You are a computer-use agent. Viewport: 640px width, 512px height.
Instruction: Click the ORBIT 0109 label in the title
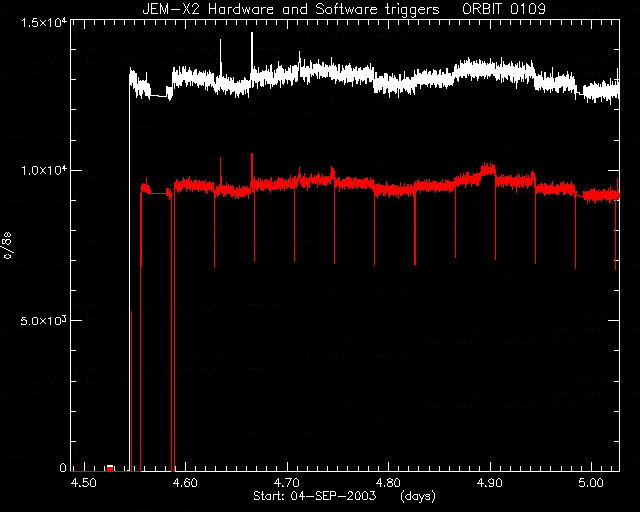pyautogui.click(x=504, y=9)
